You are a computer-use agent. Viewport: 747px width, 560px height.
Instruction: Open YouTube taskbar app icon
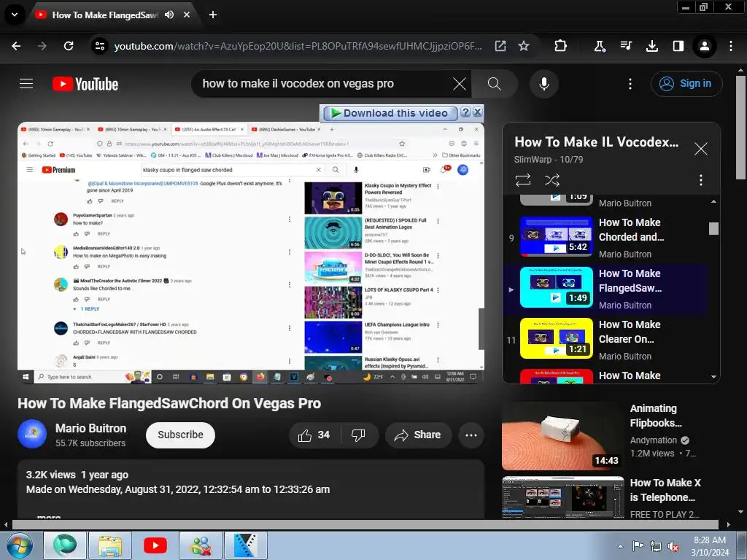155,545
